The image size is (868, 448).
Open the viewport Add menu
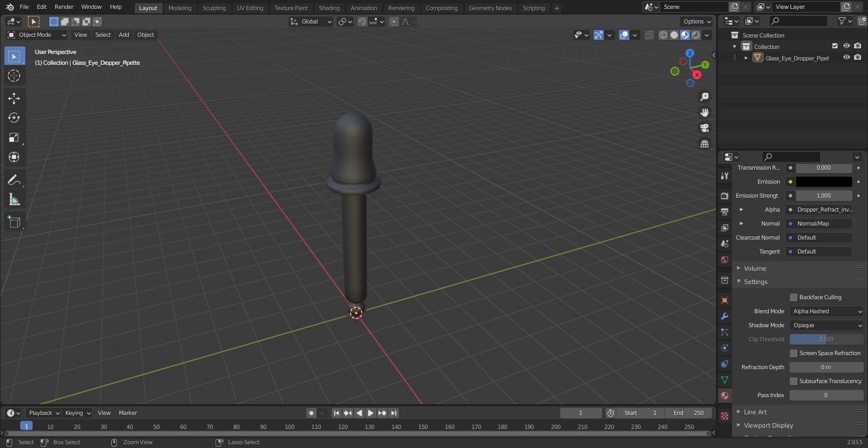pyautogui.click(x=124, y=35)
